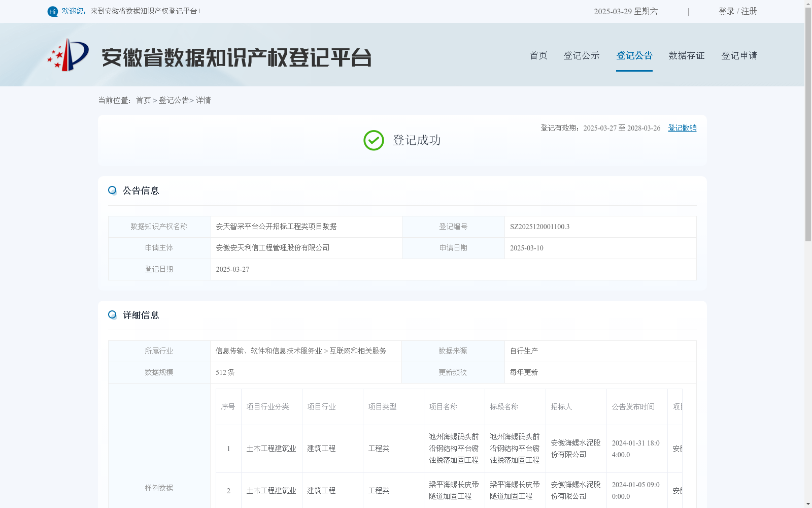The height and width of the screenshot is (508, 812).
Task: Click applicant 安徽安天利信工程管理股份有限公司
Action: [273, 248]
